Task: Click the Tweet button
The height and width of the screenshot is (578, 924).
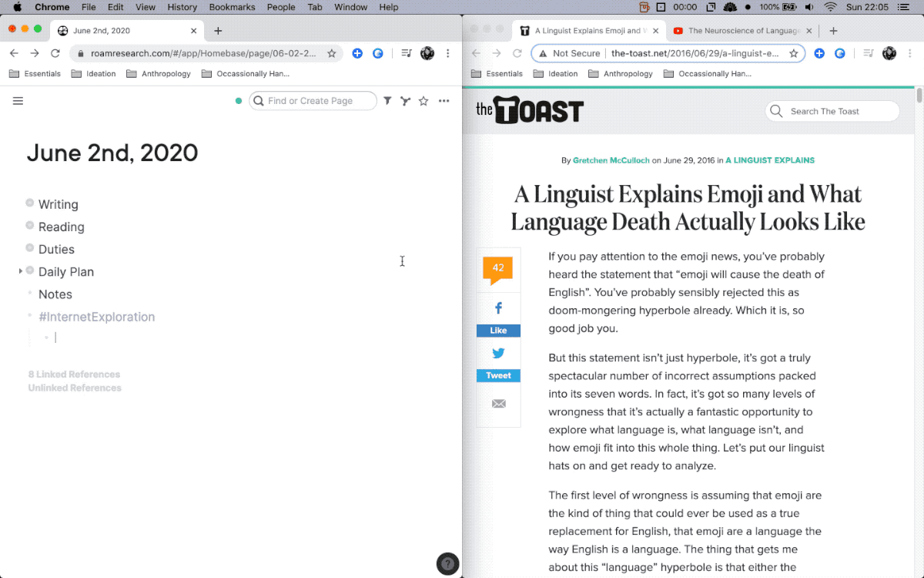Action: (x=498, y=375)
